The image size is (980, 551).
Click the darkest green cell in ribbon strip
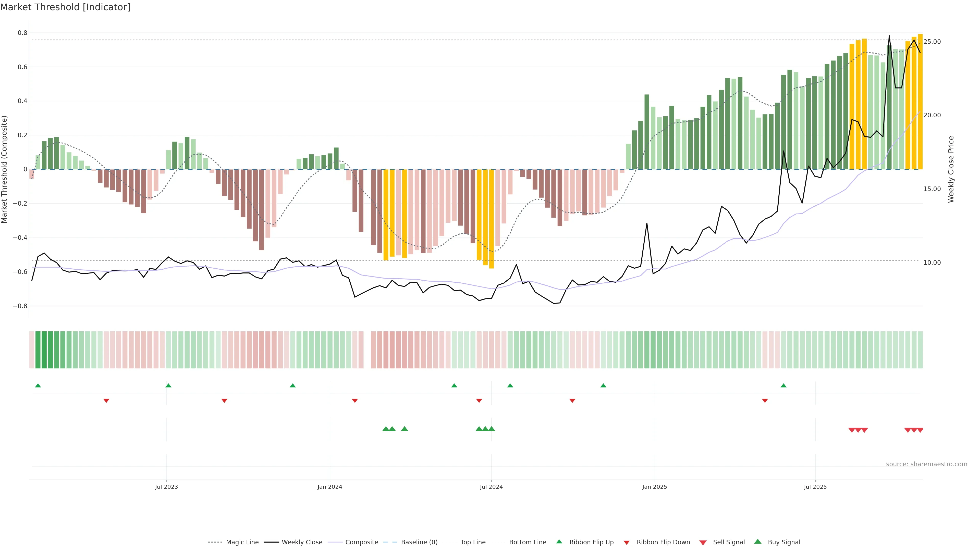[44, 350]
